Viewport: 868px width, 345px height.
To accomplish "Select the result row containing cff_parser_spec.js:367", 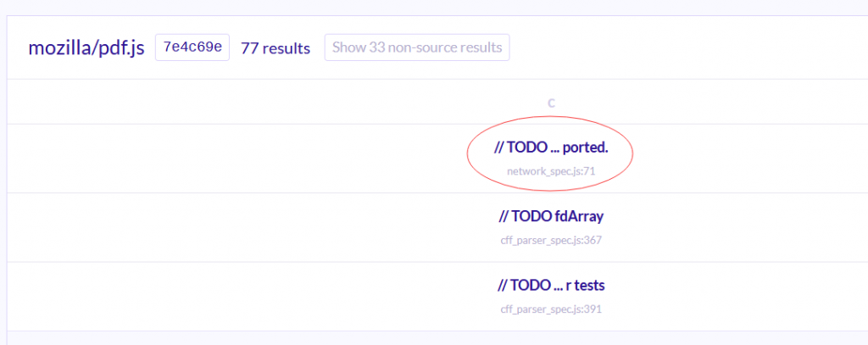I will point(437,228).
